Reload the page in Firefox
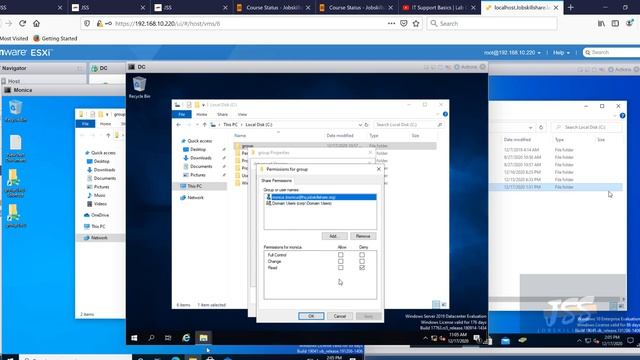 coord(22,24)
